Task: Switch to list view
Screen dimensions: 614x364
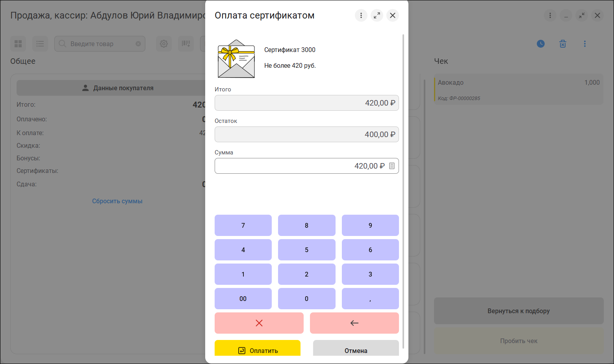Action: click(x=40, y=44)
